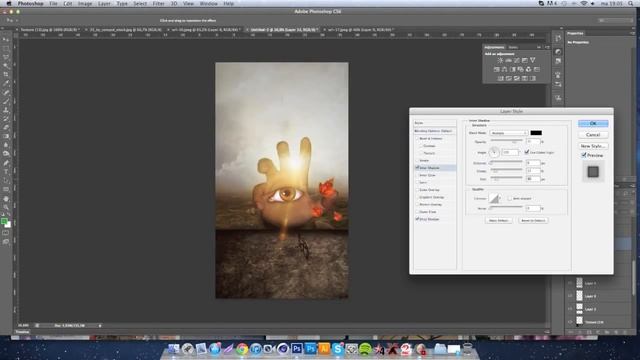Open the status bar info arrow menu
Screen dimensions: 640x360
tap(100, 326)
